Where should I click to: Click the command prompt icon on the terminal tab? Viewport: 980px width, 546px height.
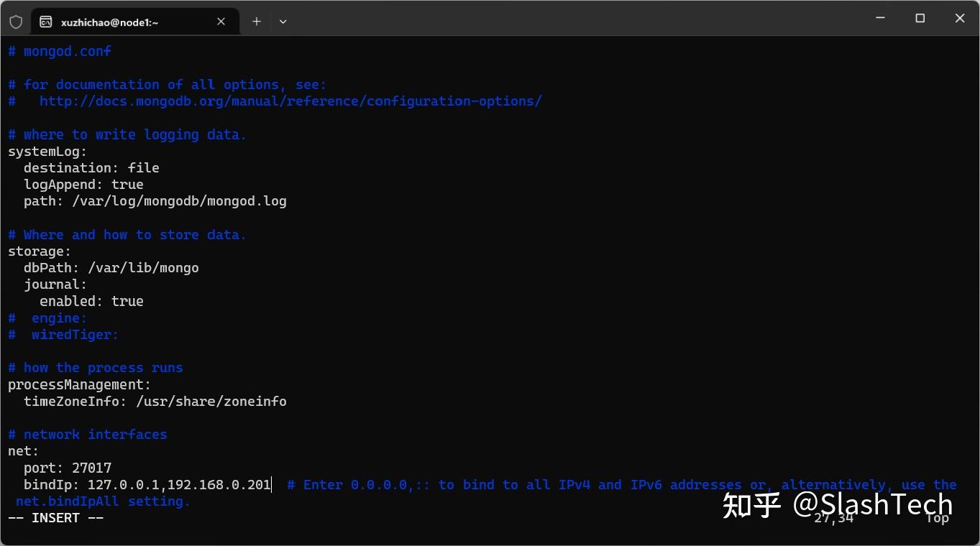(x=47, y=22)
